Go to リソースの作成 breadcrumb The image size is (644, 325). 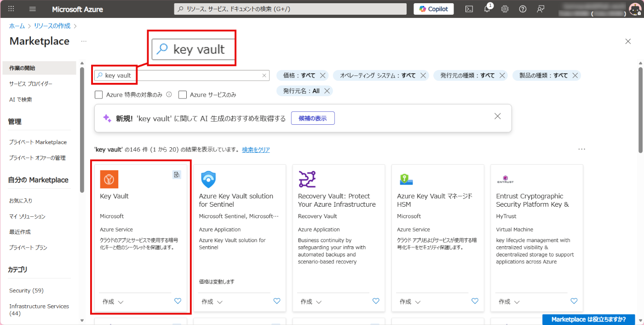click(52, 26)
